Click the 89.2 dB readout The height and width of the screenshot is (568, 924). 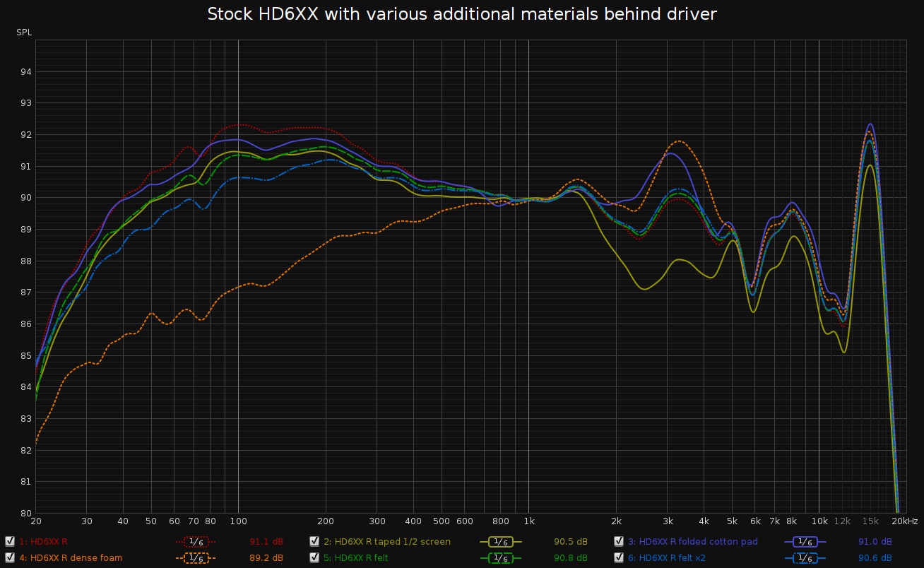266,558
